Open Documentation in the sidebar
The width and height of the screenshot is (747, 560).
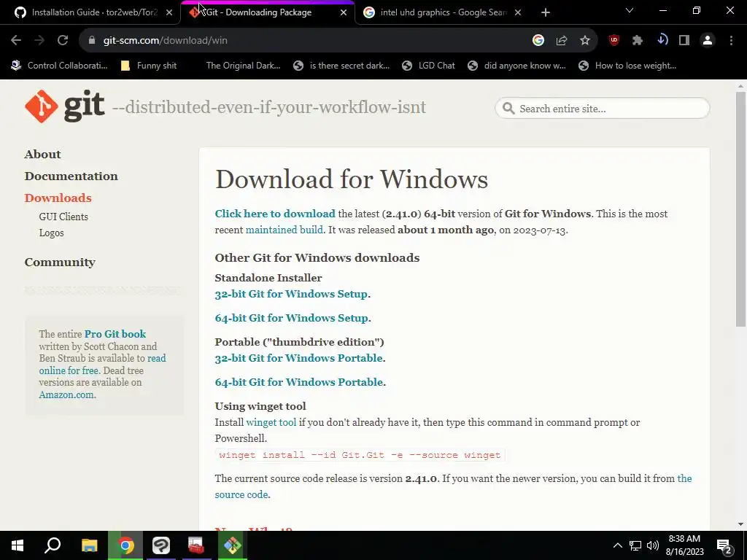pyautogui.click(x=71, y=176)
